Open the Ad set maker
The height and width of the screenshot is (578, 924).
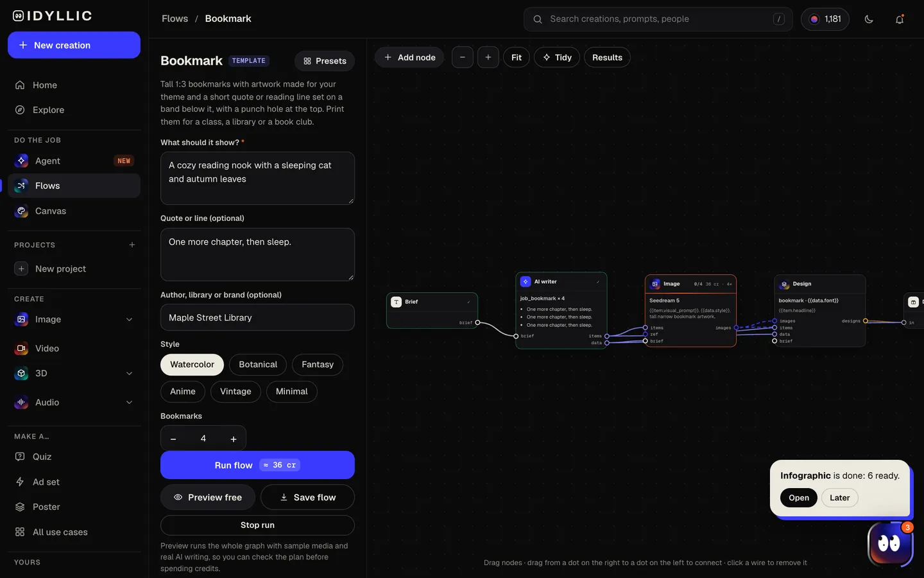pyautogui.click(x=74, y=482)
